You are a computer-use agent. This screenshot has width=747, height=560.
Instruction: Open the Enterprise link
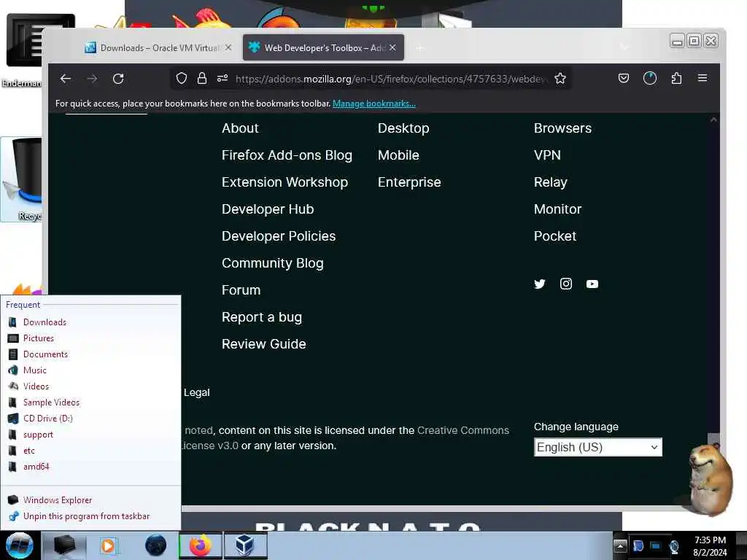tap(409, 182)
